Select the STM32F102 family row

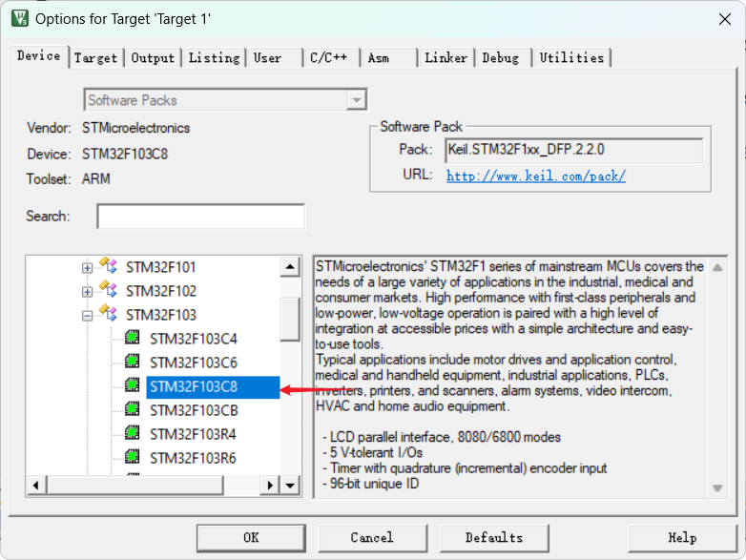tap(161, 291)
